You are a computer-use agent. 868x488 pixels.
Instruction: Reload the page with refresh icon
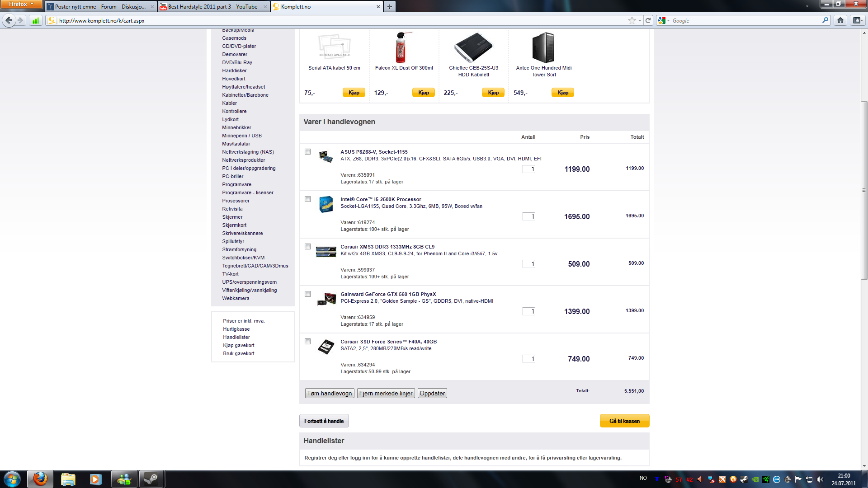click(x=648, y=20)
